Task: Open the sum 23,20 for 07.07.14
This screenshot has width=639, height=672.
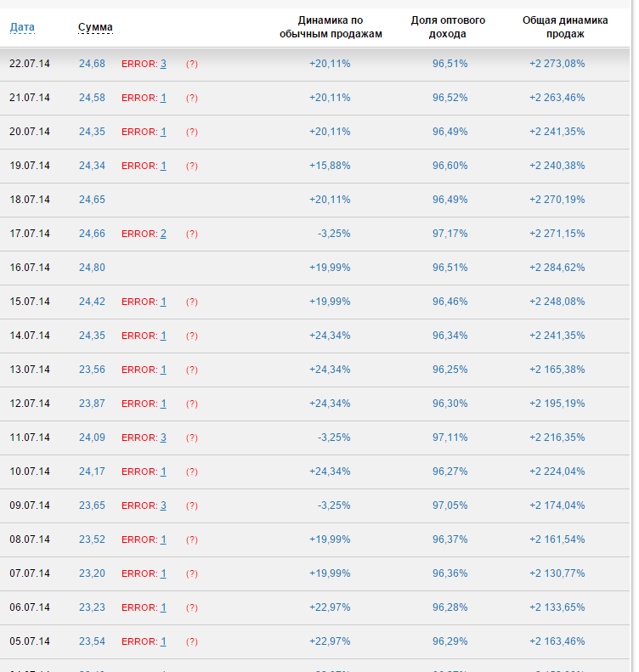Action: point(92,573)
